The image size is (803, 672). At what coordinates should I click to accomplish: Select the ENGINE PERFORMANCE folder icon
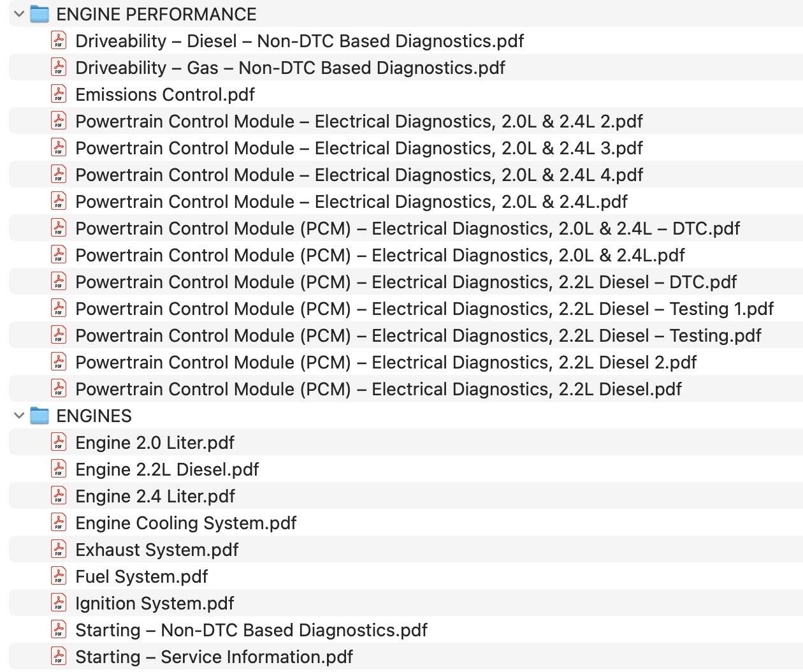click(x=40, y=13)
